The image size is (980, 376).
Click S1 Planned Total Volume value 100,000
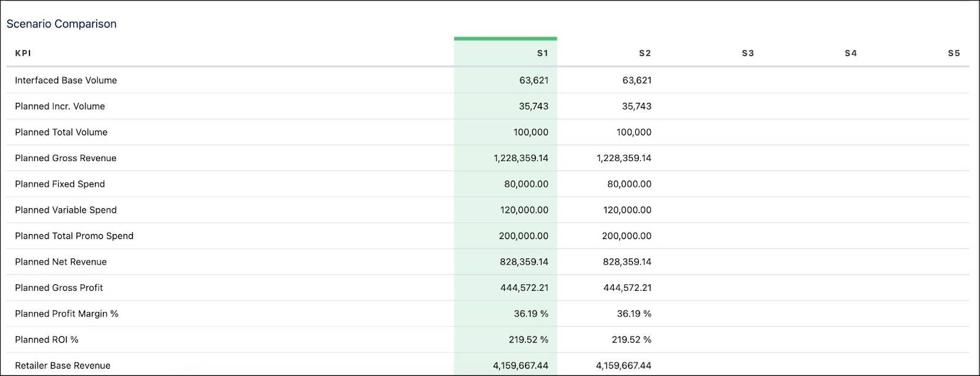pyautogui.click(x=530, y=132)
